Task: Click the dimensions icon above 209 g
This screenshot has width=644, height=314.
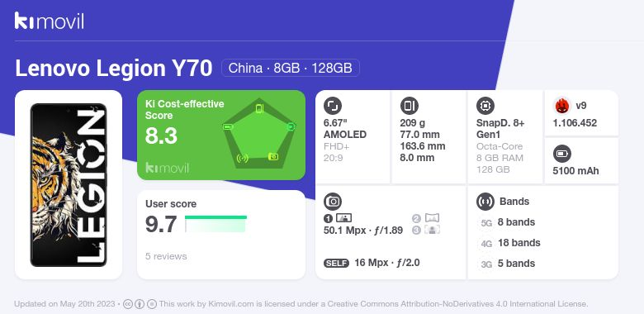Action: click(x=409, y=106)
